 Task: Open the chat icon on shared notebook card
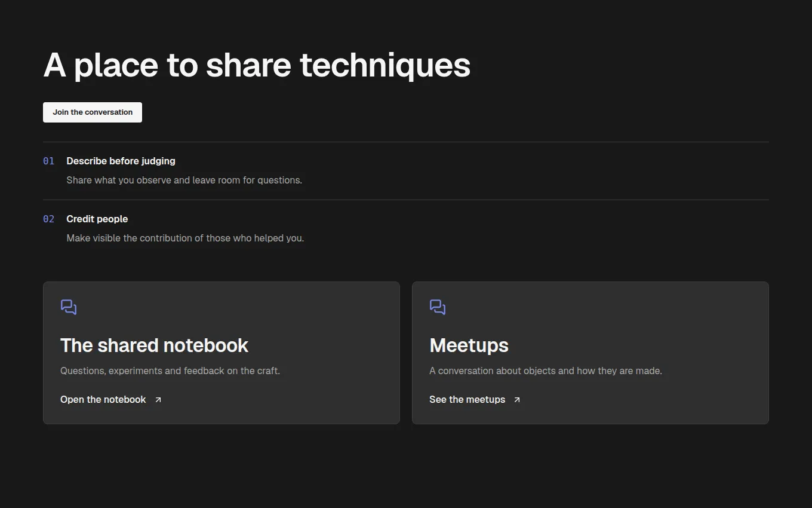point(69,307)
